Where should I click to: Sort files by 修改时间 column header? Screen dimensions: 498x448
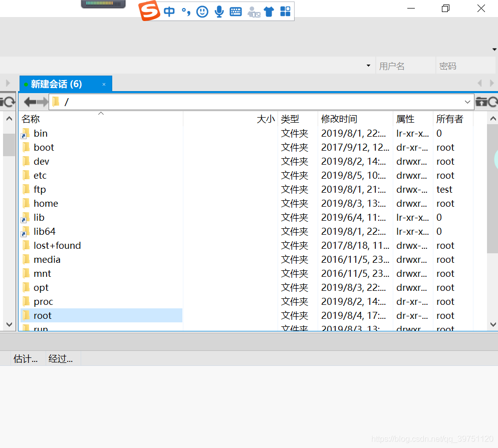[339, 119]
